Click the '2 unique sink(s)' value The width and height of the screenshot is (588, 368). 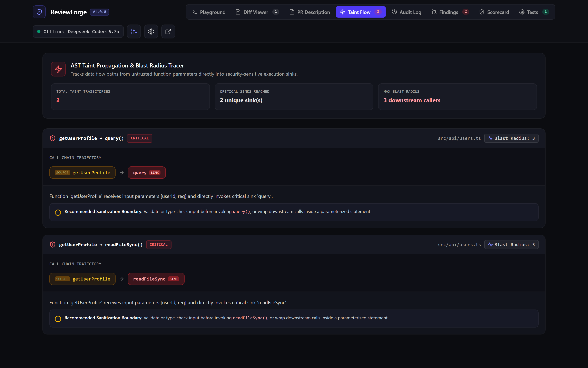(x=241, y=100)
